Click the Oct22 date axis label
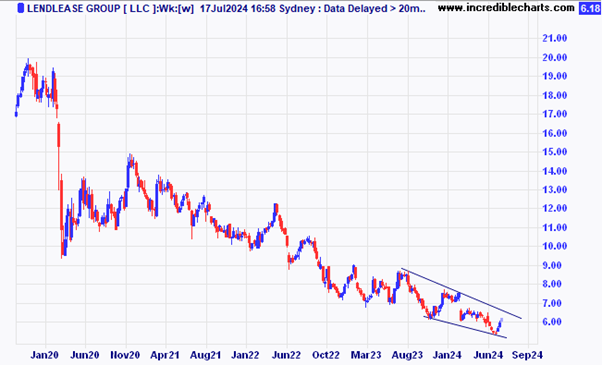This screenshot has width=602, height=365. point(326,355)
